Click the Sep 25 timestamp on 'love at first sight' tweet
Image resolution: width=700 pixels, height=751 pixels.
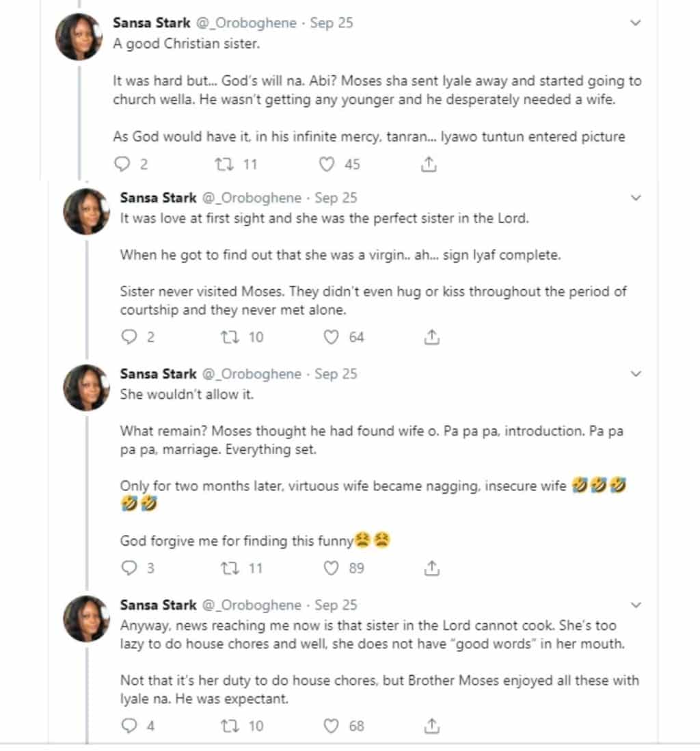click(x=336, y=198)
